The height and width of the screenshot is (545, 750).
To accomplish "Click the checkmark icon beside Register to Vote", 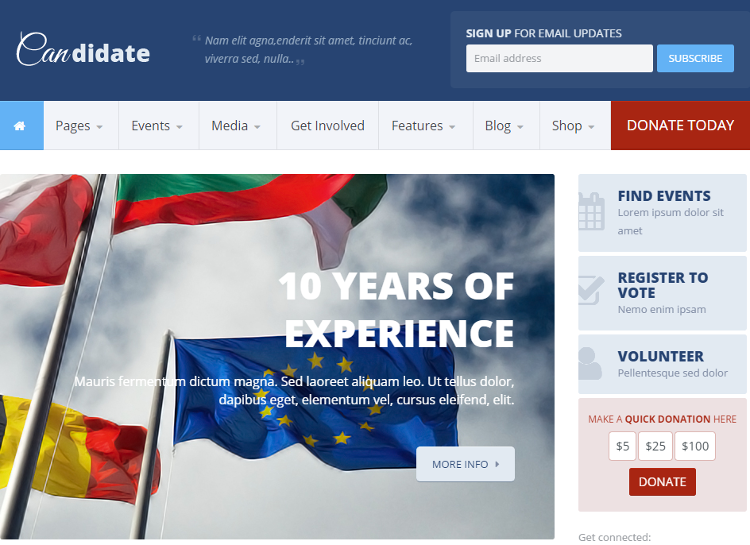I will pyautogui.click(x=591, y=290).
